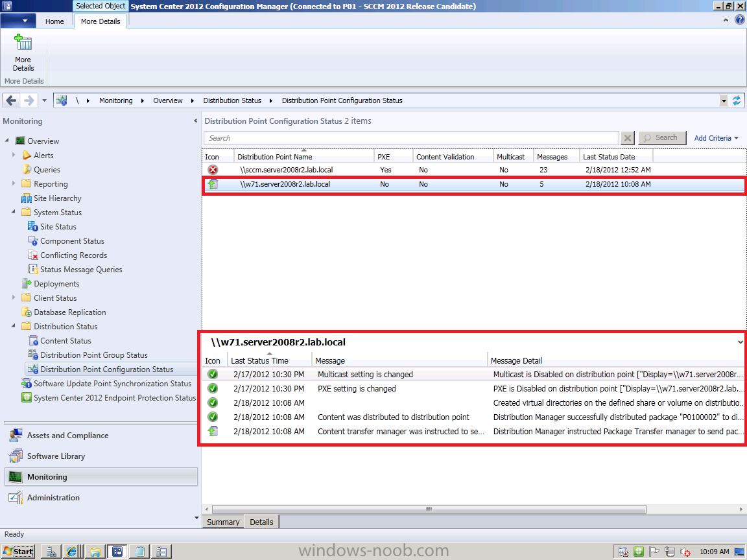The width and height of the screenshot is (747, 560).
Task: Switch to the Home ribbon tab
Action: (x=54, y=21)
